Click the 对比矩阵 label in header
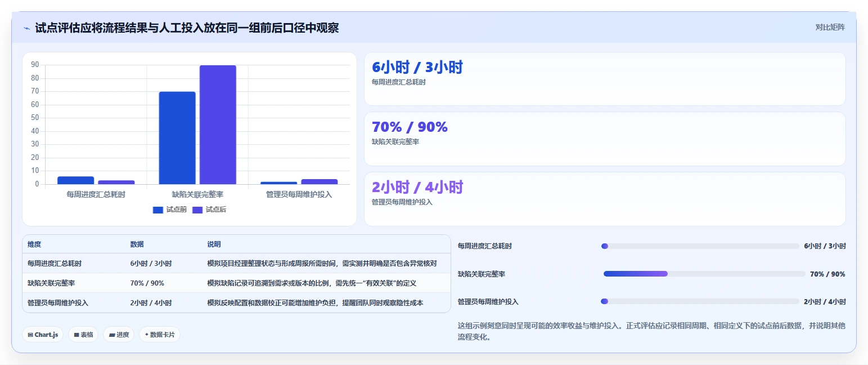868x365 pixels. tap(830, 27)
